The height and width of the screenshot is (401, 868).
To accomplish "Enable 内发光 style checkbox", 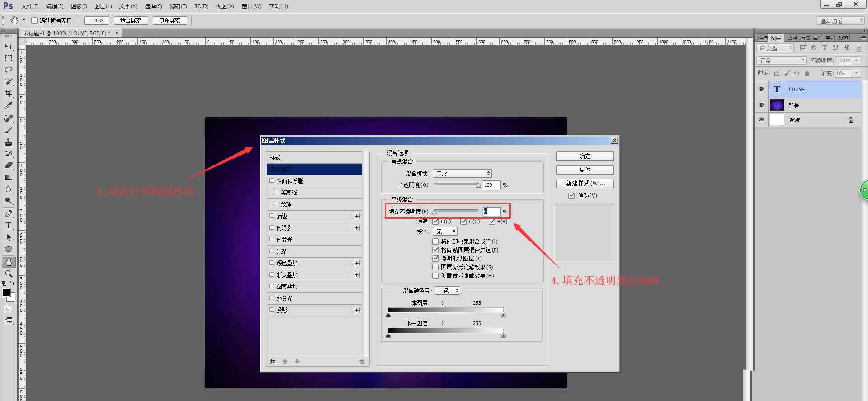I will 272,239.
